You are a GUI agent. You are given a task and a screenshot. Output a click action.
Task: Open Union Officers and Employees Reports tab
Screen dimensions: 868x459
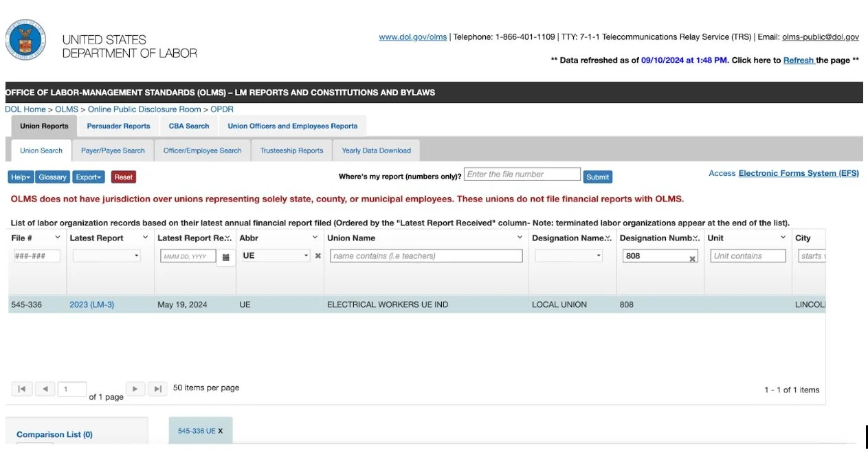click(293, 126)
